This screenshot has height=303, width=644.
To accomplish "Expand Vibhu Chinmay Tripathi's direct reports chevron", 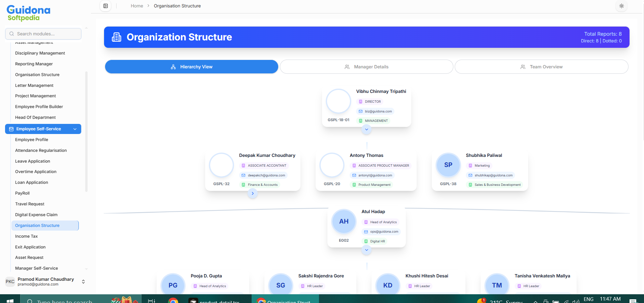I will click(x=366, y=129).
